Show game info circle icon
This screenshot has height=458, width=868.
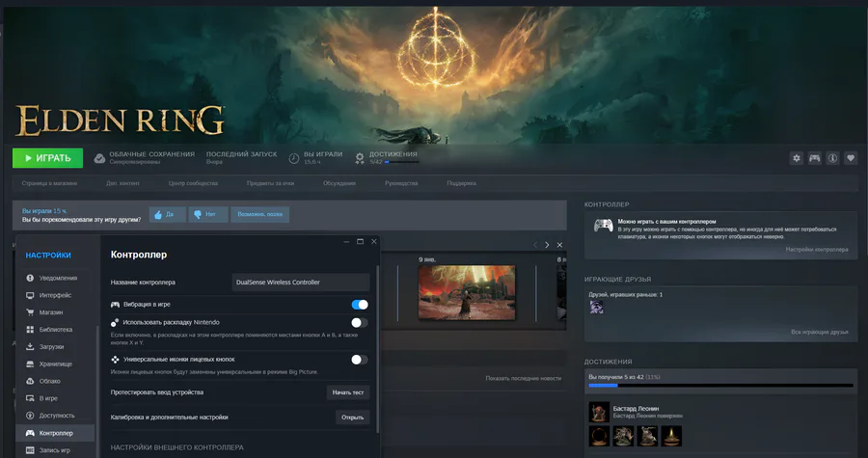tap(832, 158)
